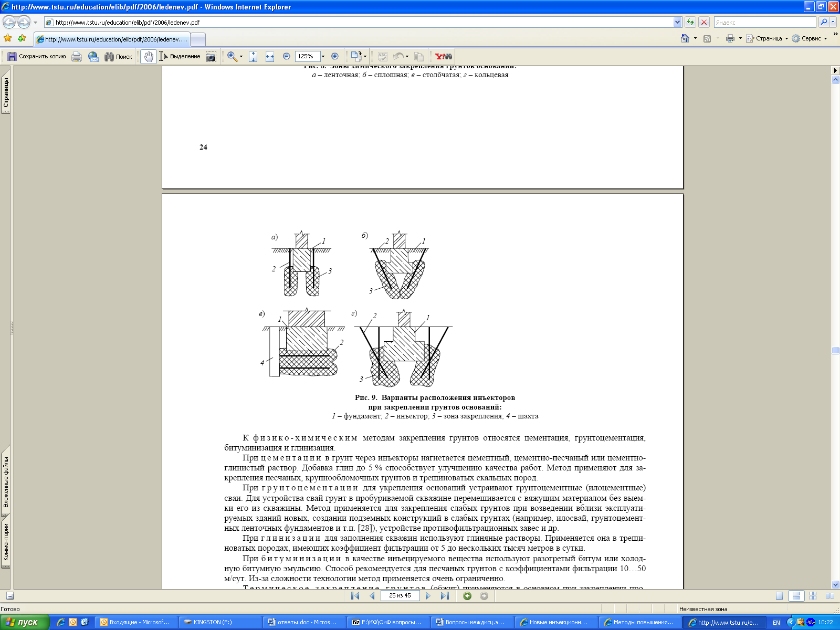Go to first page of the PDF
This screenshot has height=630, width=840.
(355, 595)
